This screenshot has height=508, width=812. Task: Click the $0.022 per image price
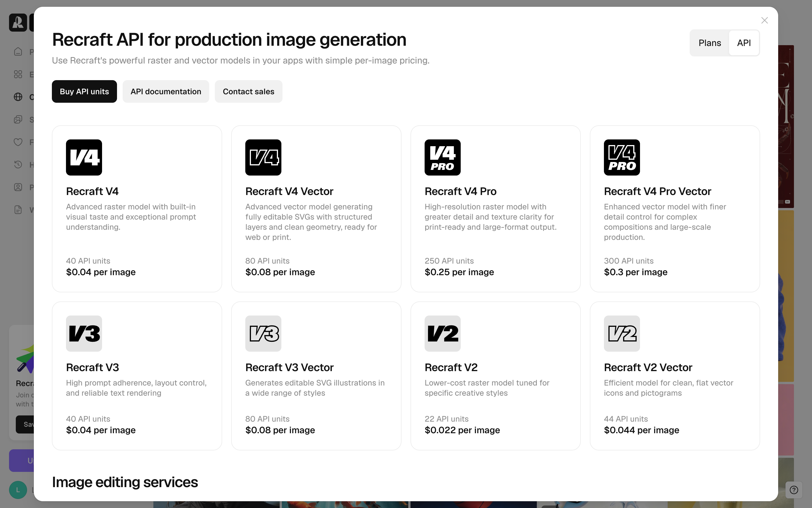[x=462, y=430]
